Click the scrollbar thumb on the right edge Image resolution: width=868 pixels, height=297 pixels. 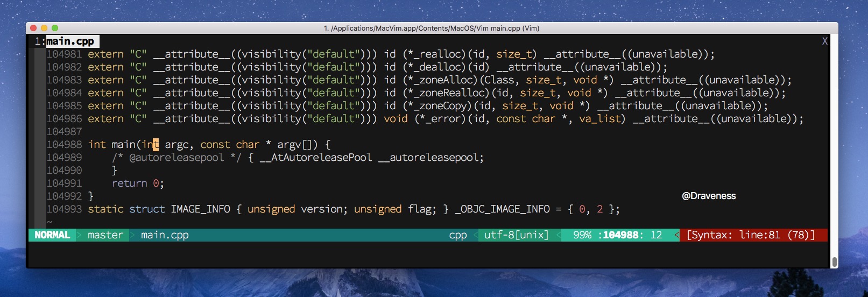[x=834, y=262]
